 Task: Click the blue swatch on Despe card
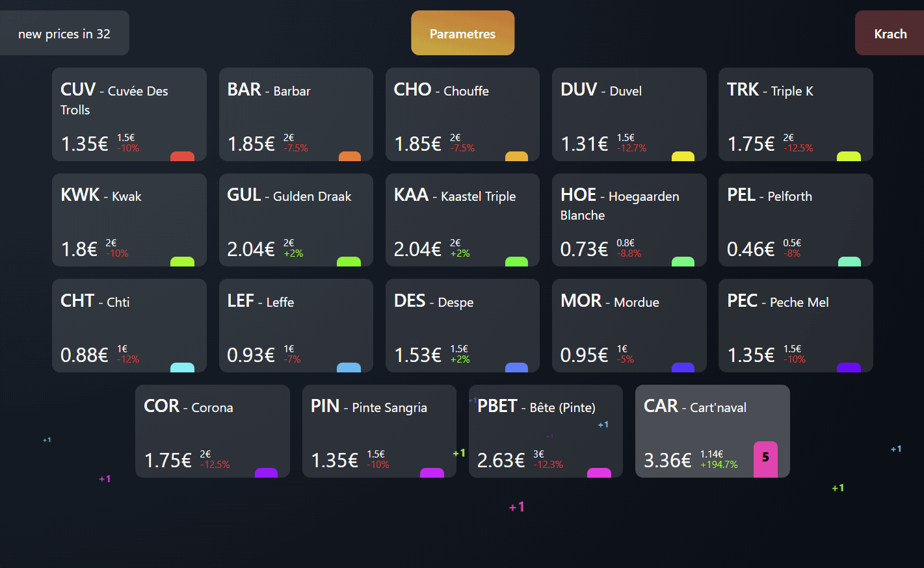pyautogui.click(x=516, y=367)
